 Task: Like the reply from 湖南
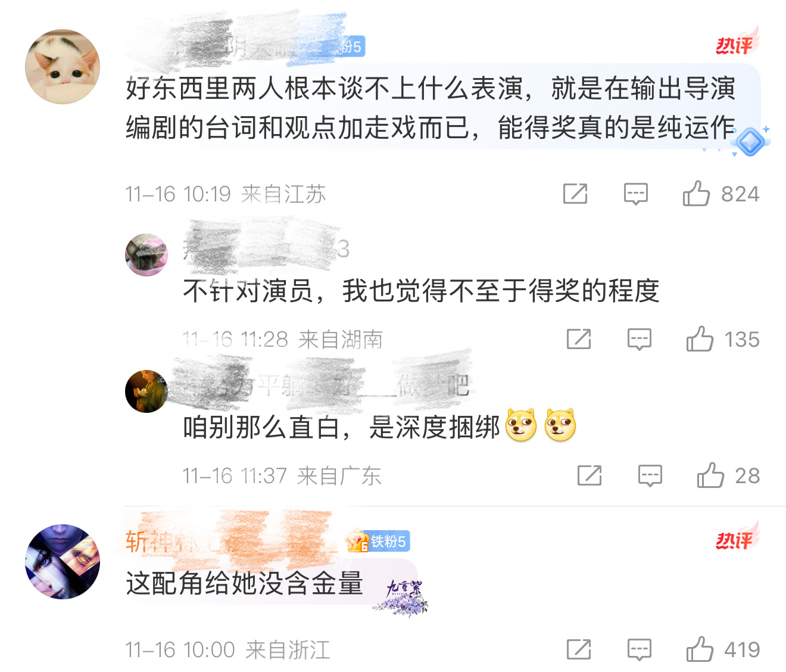pyautogui.click(x=699, y=339)
